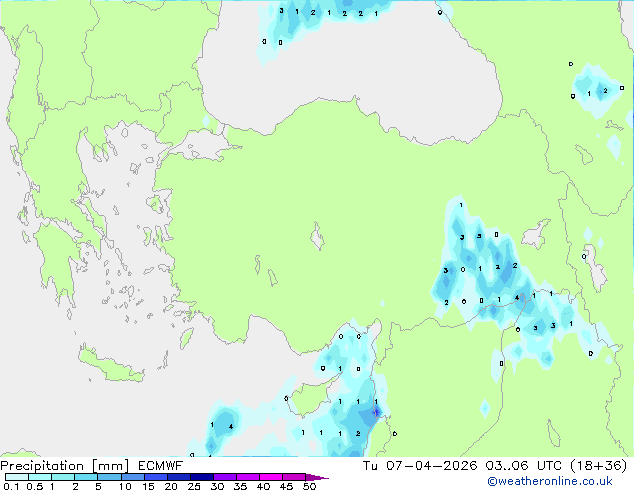Select the 35–40 mm violet legend swatch
The image size is (634, 490).
coord(248,477)
